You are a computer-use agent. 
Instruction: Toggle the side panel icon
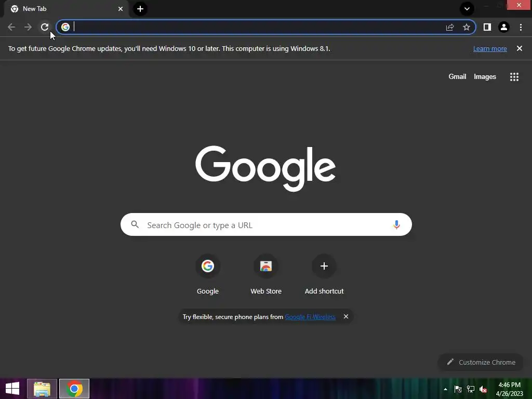[x=487, y=27]
